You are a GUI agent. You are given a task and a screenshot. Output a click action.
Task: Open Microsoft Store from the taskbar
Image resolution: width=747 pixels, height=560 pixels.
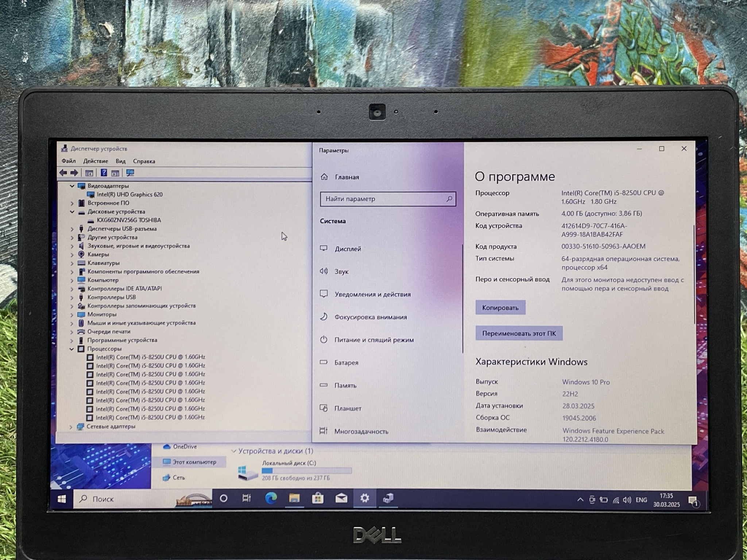(x=318, y=498)
